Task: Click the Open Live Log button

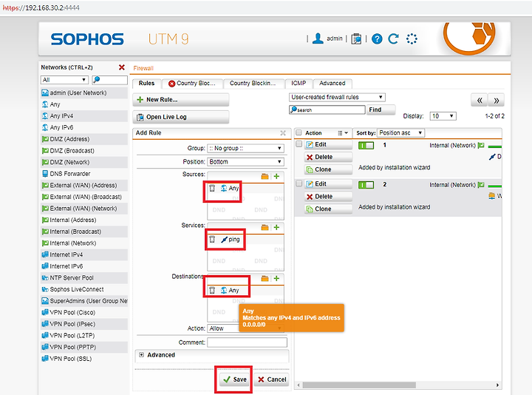Action: (181, 117)
